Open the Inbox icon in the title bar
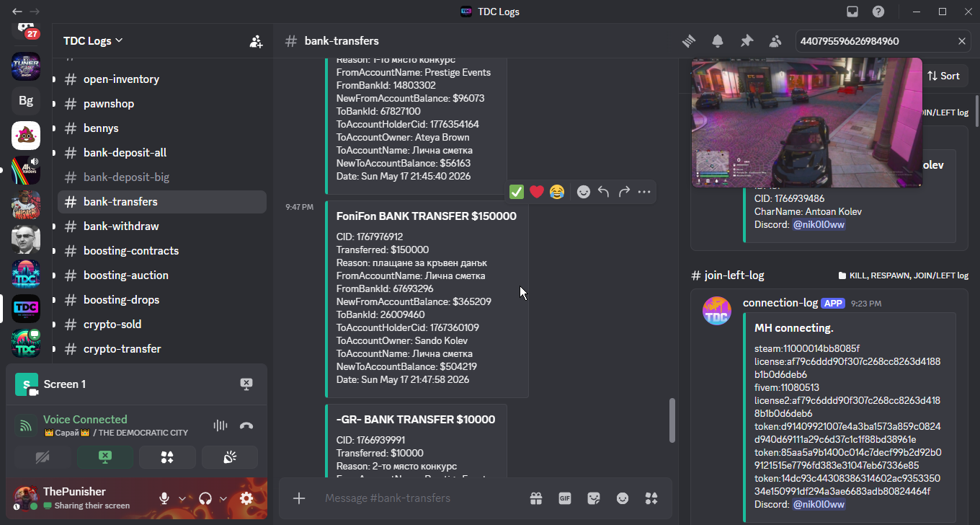 coord(853,12)
